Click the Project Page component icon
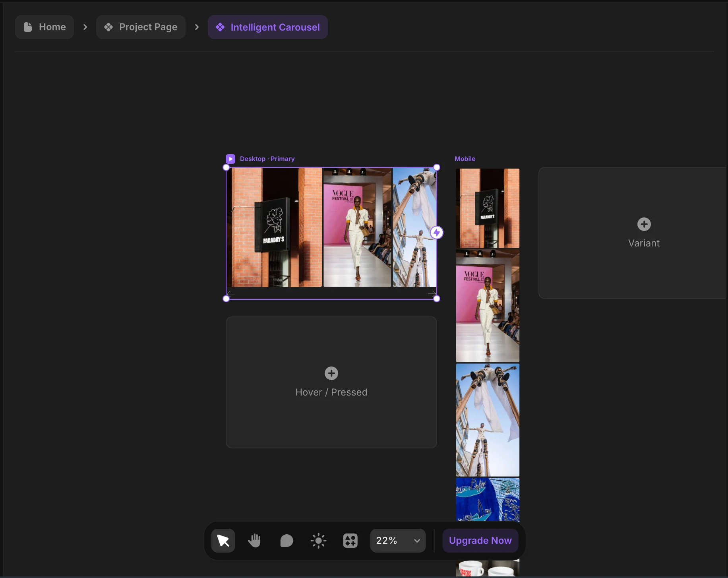 (108, 27)
